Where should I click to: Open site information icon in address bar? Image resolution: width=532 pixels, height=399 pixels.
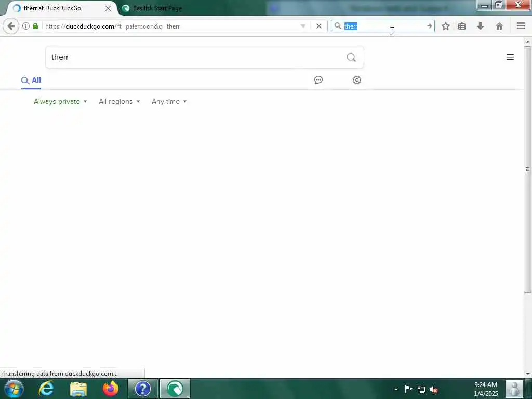pyautogui.click(x=26, y=26)
